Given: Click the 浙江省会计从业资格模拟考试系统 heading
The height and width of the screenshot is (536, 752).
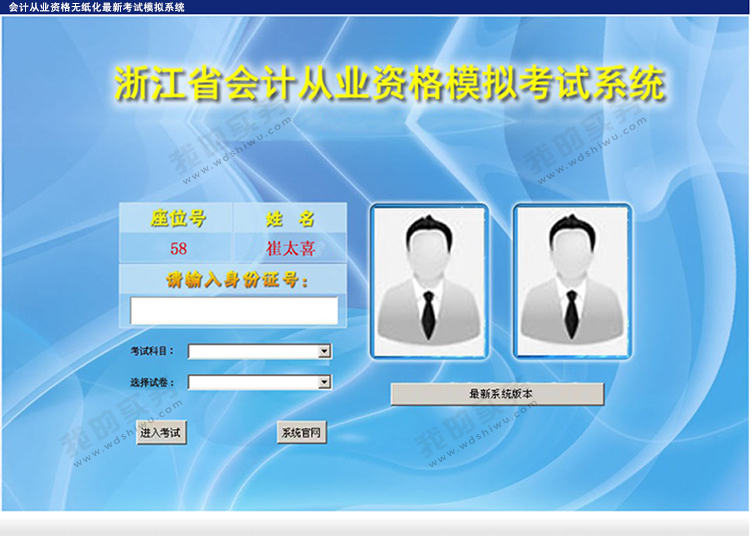Looking at the screenshot, I should pos(389,84).
